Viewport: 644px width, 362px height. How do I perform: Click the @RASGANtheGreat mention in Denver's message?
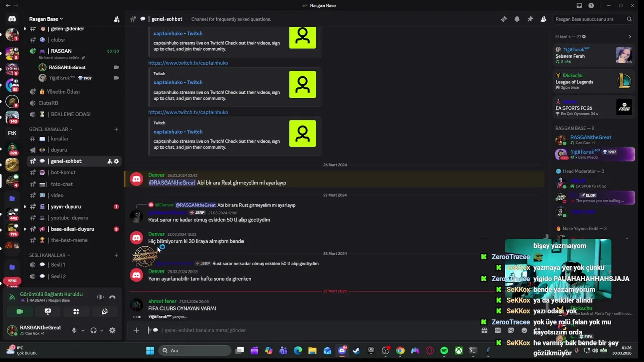(172, 183)
